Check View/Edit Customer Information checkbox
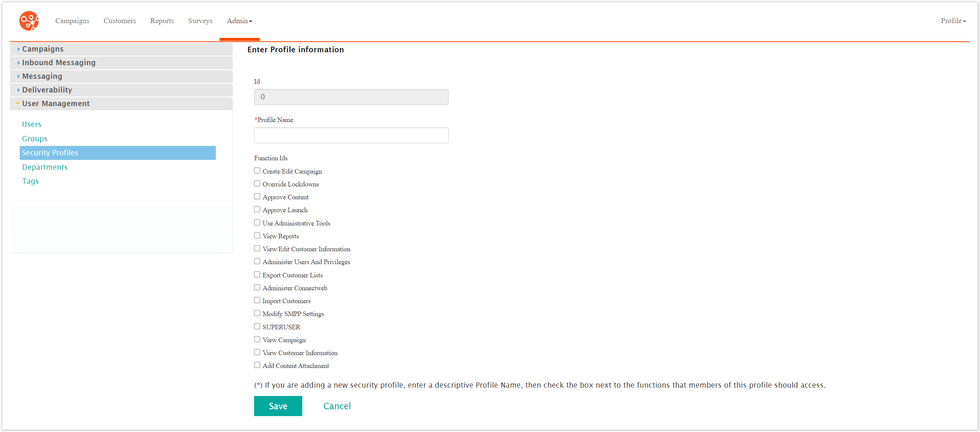Screen dimensions: 980x432 tap(257, 249)
